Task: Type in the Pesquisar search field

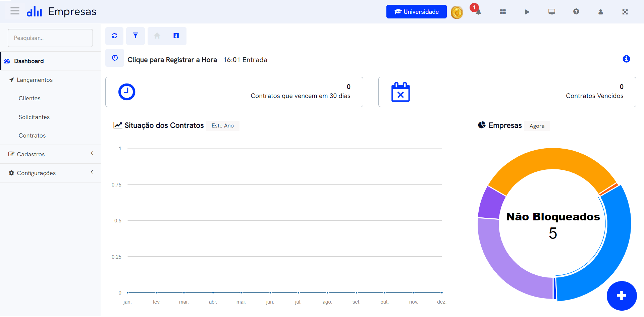Action: 50,38
